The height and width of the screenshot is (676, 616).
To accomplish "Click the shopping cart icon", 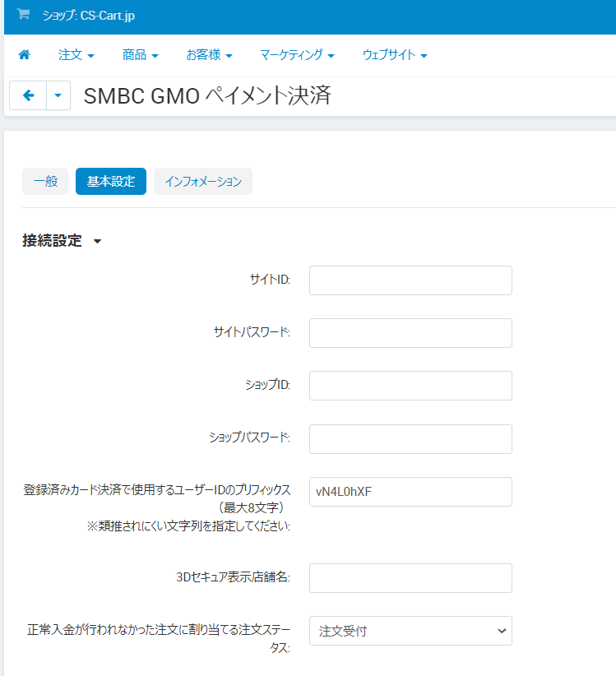I will point(23,15).
